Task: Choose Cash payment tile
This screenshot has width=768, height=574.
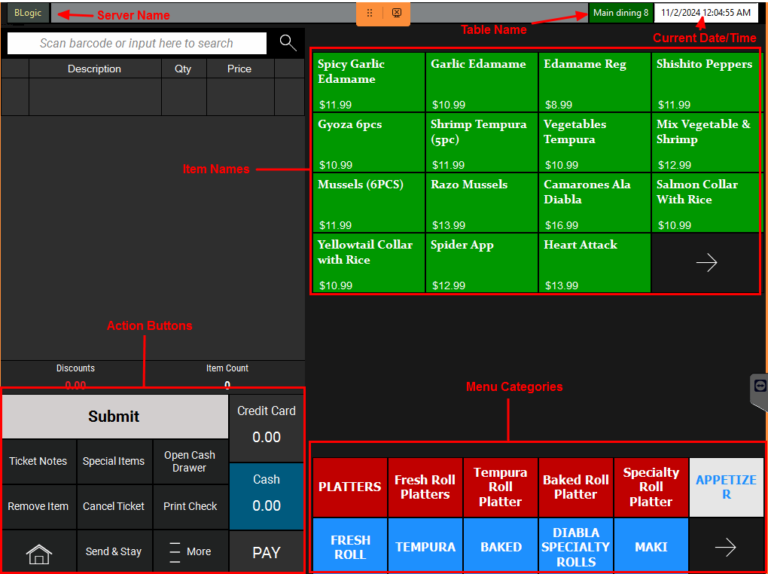Action: 266,496
